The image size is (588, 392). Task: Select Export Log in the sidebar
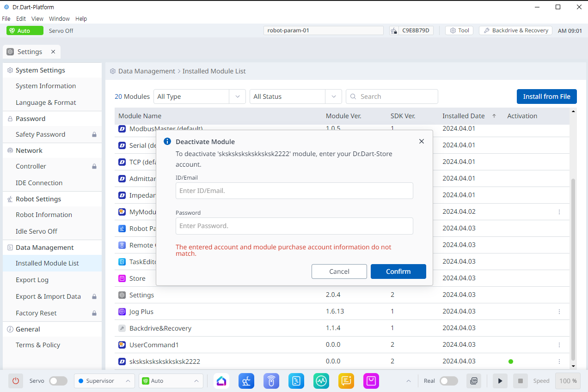tap(32, 280)
